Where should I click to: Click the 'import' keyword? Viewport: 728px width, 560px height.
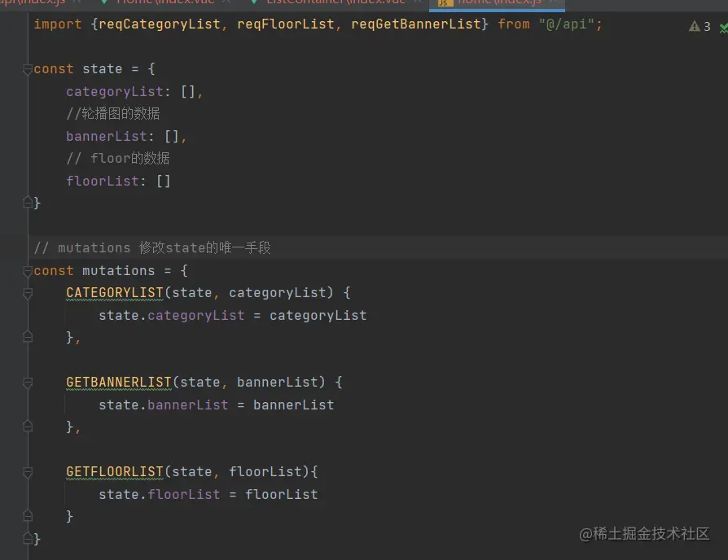point(58,24)
